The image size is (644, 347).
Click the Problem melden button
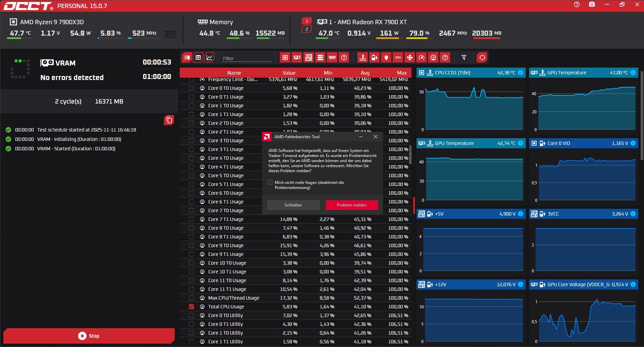[x=352, y=205]
